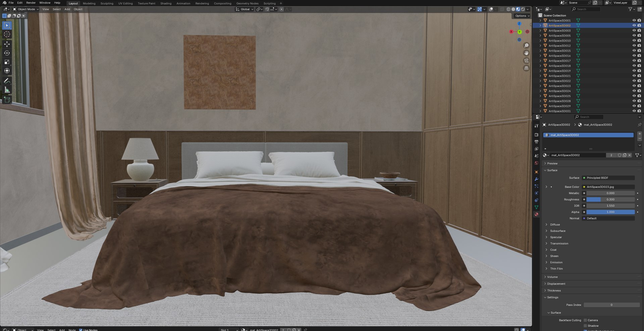Select the Annotate pencil tool
Viewport: 644px width, 331px height.
[x=7, y=81]
